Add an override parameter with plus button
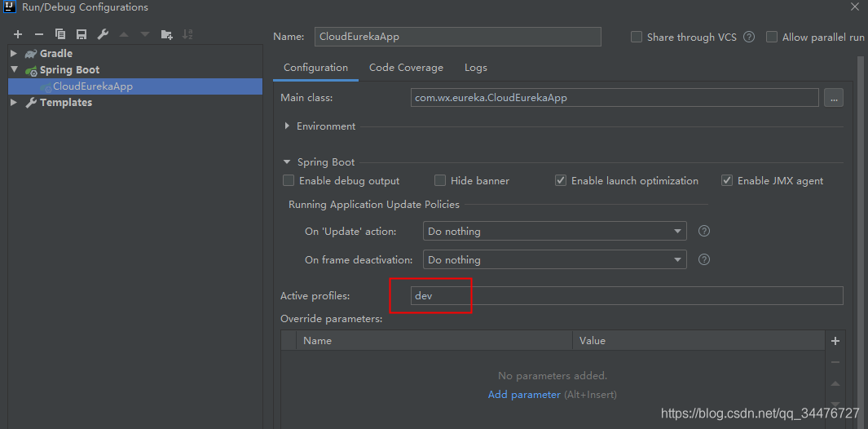 (x=836, y=341)
